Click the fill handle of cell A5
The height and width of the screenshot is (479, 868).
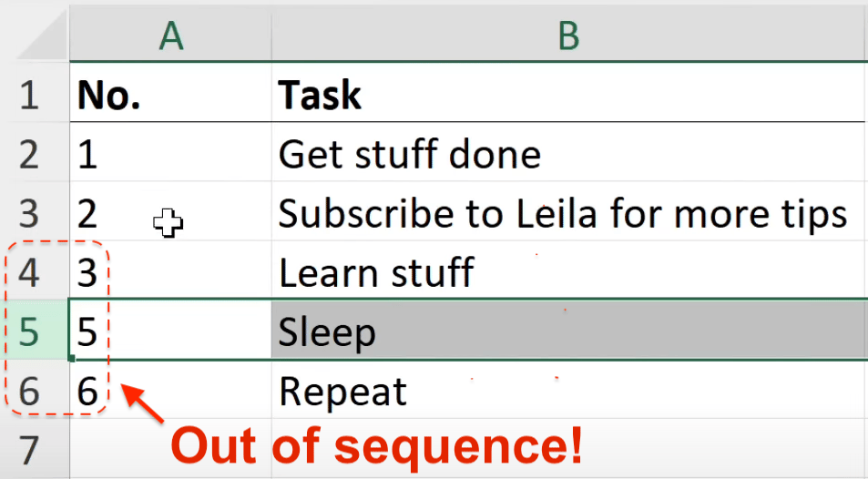pos(71,359)
